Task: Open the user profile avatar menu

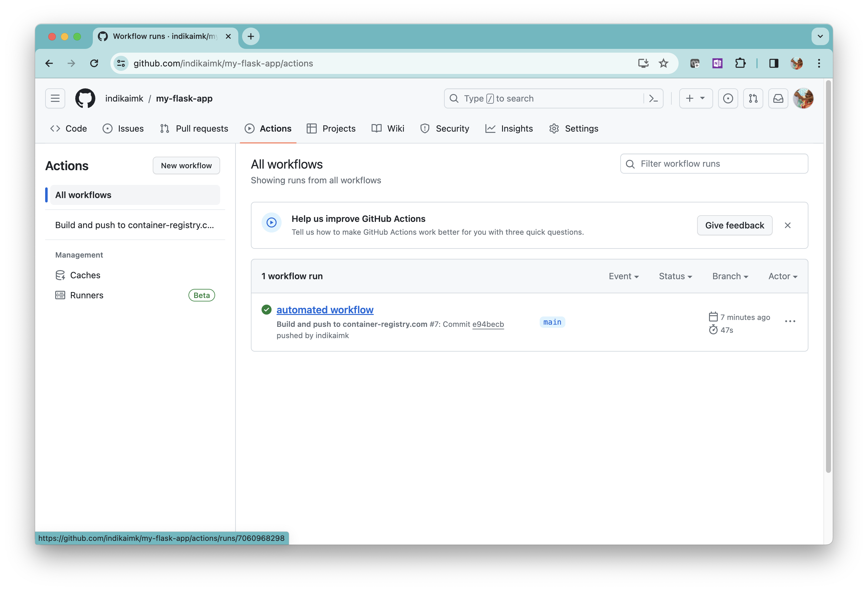Action: click(x=803, y=99)
